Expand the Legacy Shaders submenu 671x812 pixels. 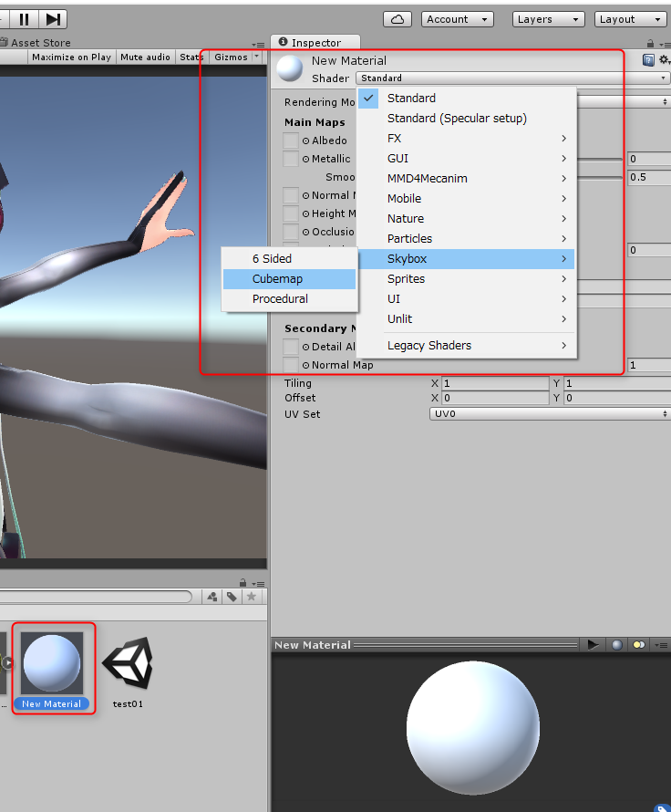(x=467, y=346)
